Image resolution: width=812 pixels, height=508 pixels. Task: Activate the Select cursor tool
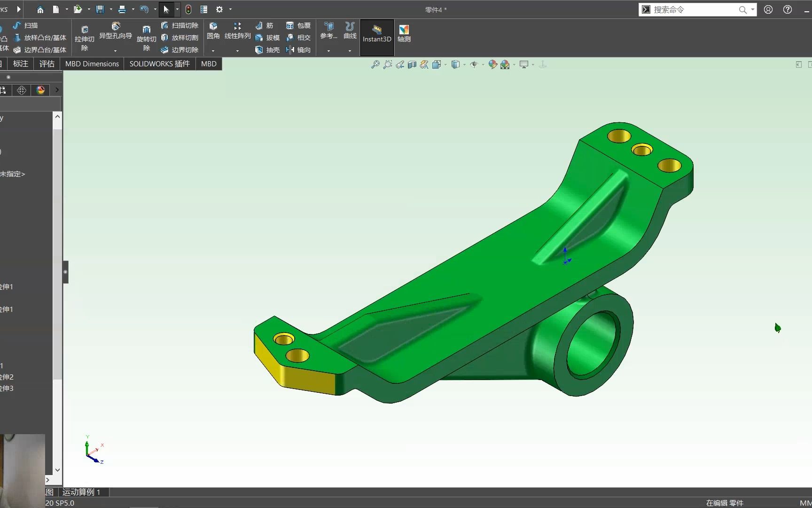(x=166, y=9)
